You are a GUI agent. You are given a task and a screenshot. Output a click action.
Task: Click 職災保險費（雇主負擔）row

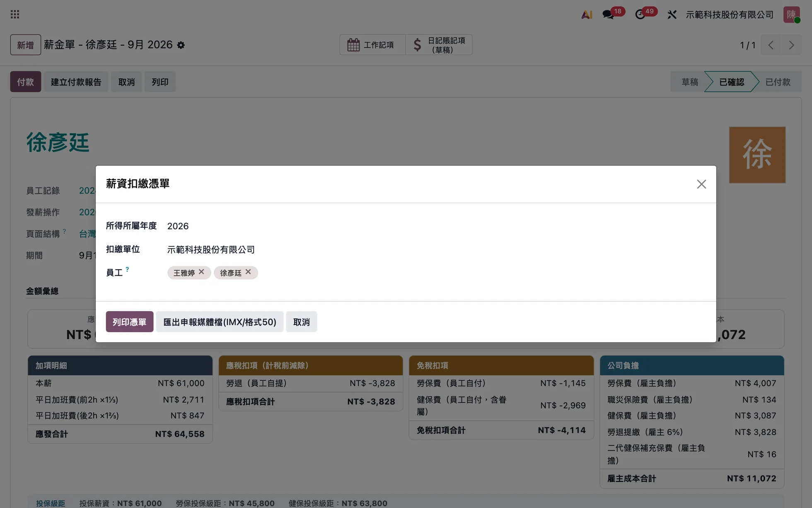click(691, 400)
